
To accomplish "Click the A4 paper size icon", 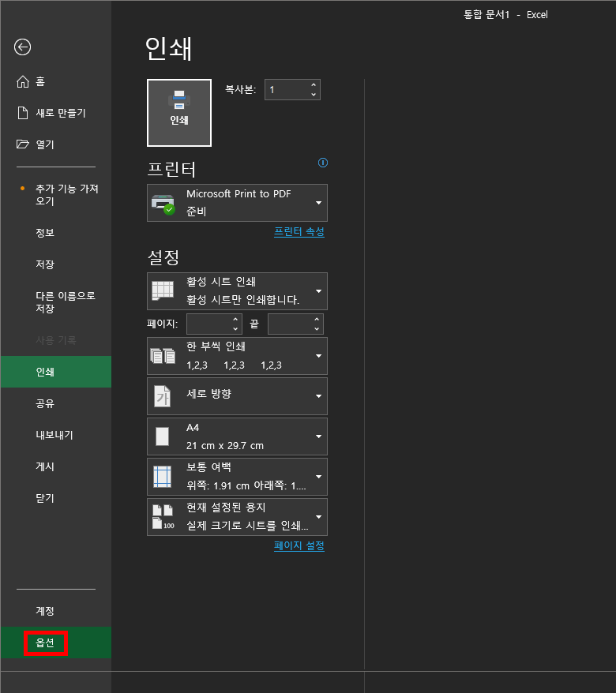I will (162, 436).
